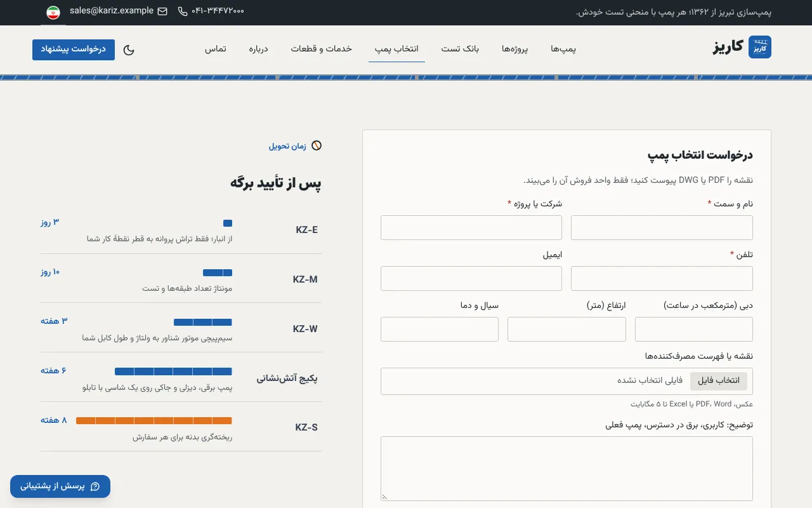812x508 pixels.
Task: Click the KZ-W delivery bar
Action: click(x=203, y=322)
